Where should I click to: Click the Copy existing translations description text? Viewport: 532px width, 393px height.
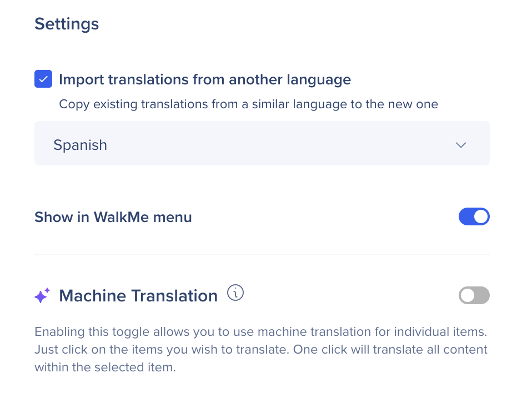[248, 104]
